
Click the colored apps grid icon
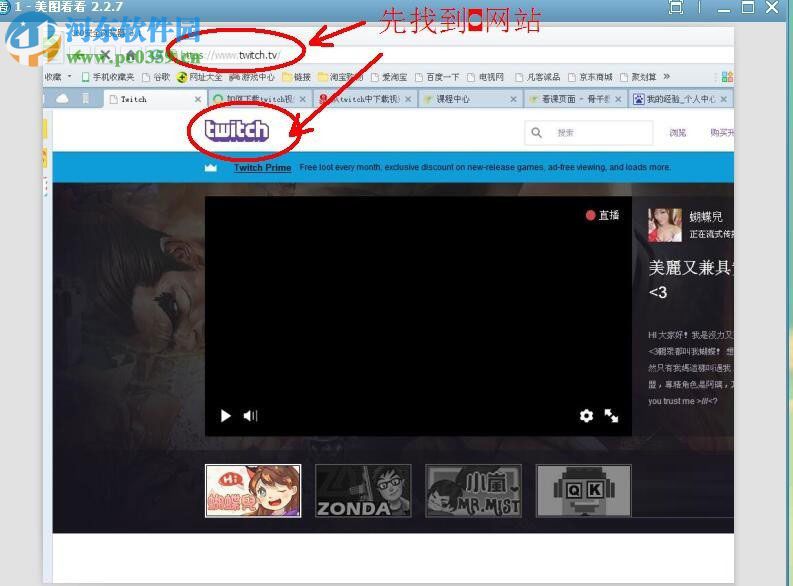(x=727, y=77)
